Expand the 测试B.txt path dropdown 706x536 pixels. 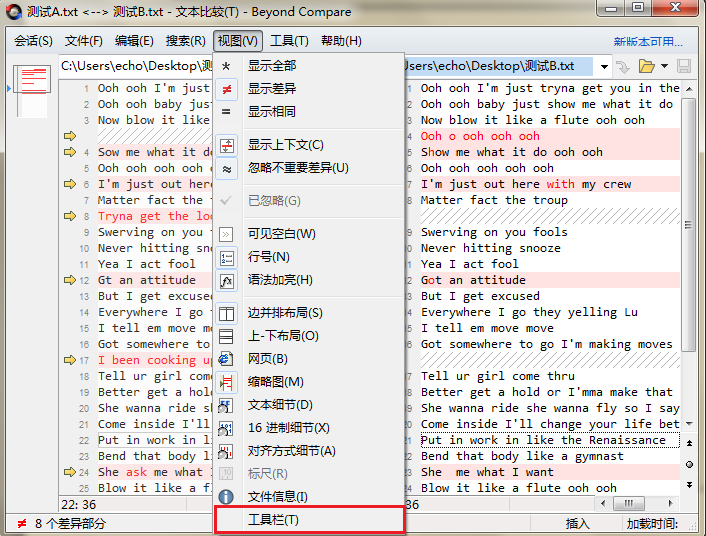pyautogui.click(x=603, y=66)
